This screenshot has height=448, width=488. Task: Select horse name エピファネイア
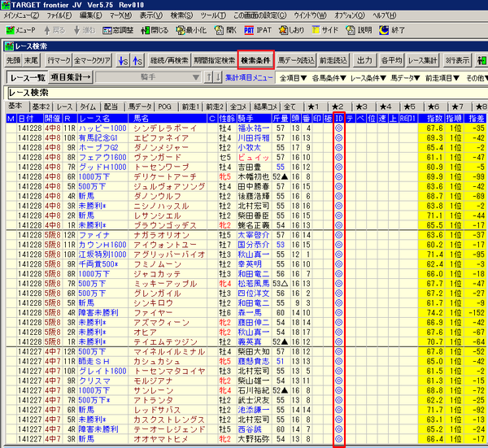(x=161, y=138)
